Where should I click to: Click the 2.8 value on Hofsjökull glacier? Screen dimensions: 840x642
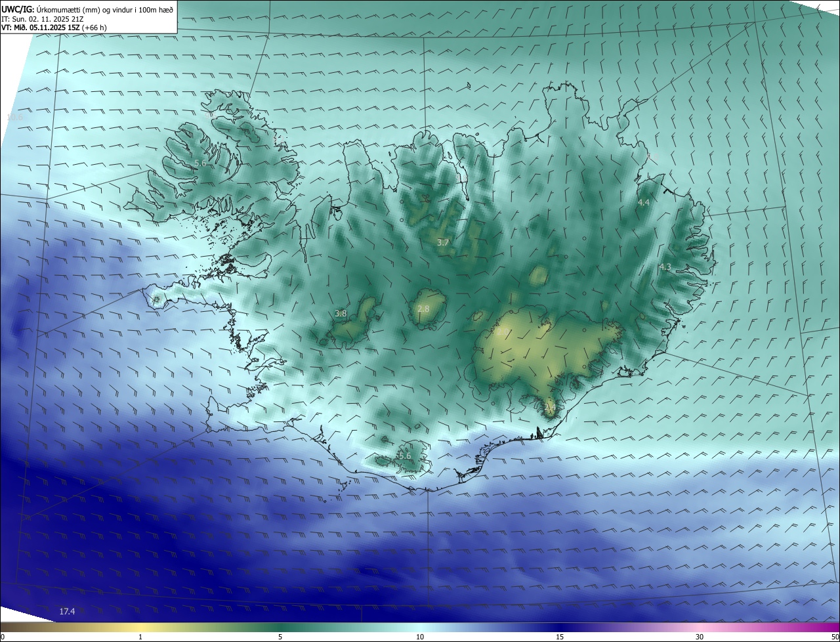pyautogui.click(x=423, y=309)
